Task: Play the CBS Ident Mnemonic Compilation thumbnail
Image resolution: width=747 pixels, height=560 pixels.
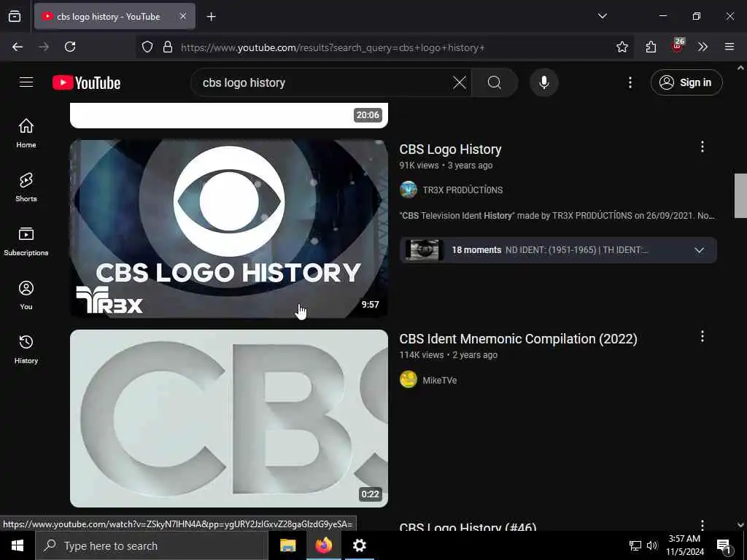Action: click(x=228, y=418)
